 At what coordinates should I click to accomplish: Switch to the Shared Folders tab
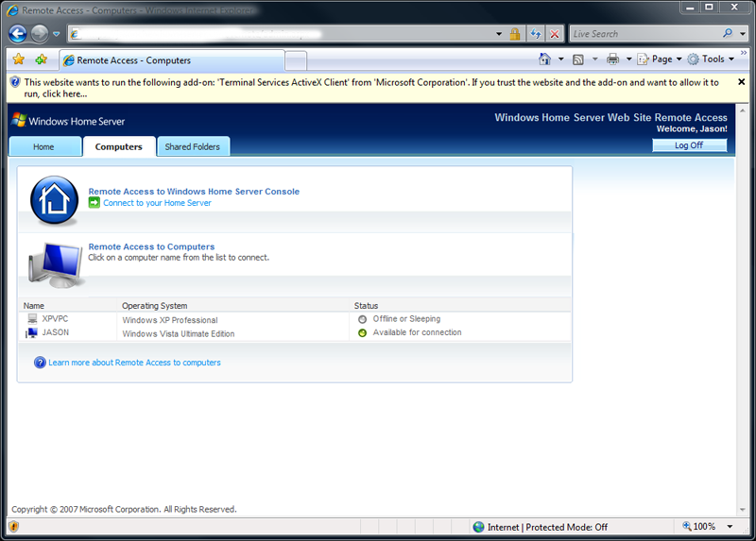click(193, 146)
